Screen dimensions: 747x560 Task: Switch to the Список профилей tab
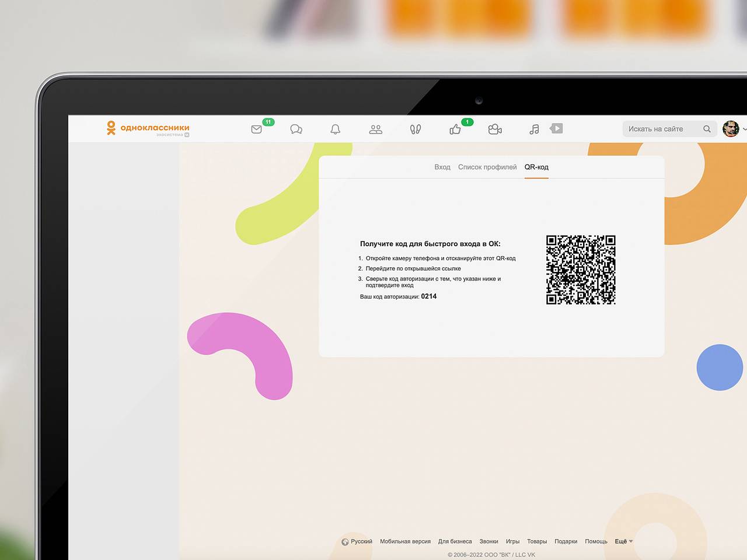pyautogui.click(x=487, y=167)
